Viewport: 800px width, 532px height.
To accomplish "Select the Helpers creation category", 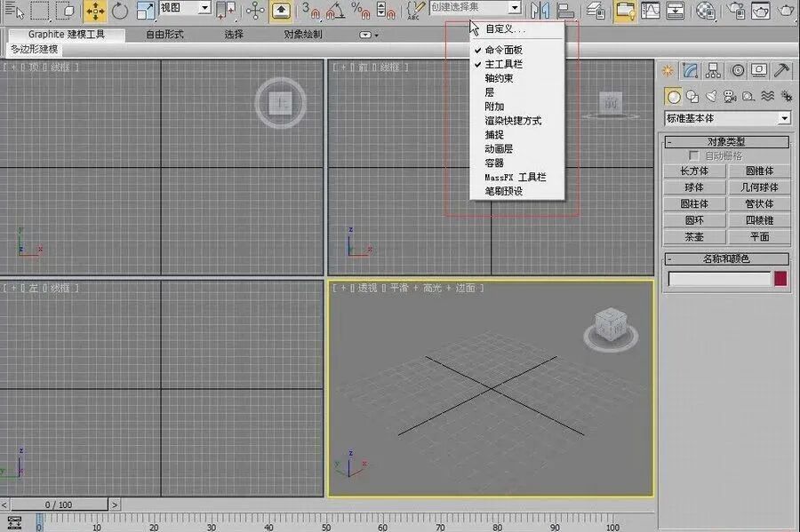I will pyautogui.click(x=748, y=96).
